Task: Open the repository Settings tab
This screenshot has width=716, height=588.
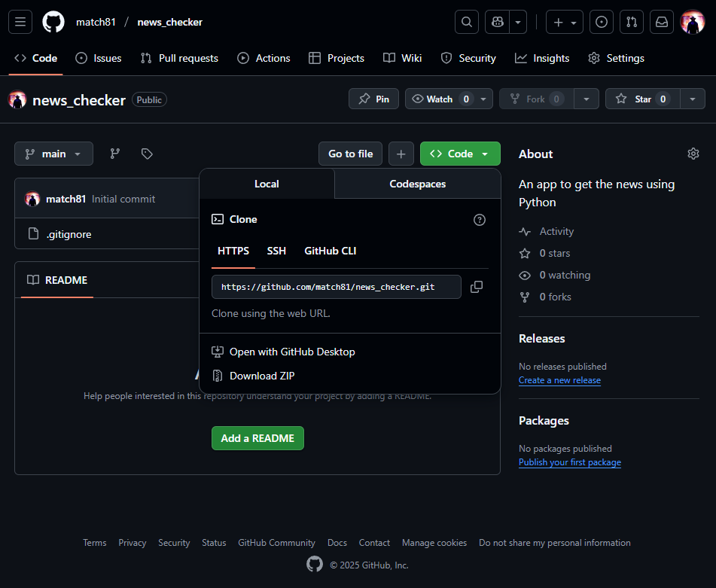Action: click(x=617, y=58)
